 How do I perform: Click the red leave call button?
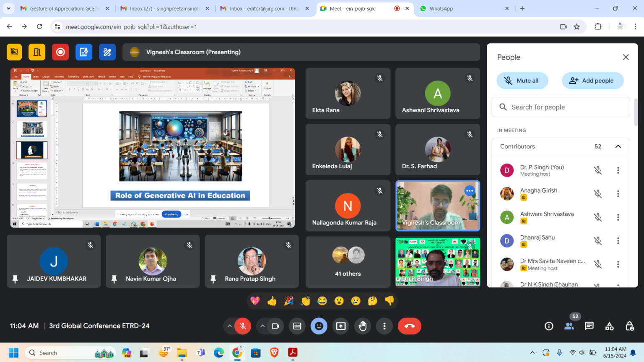409,326
